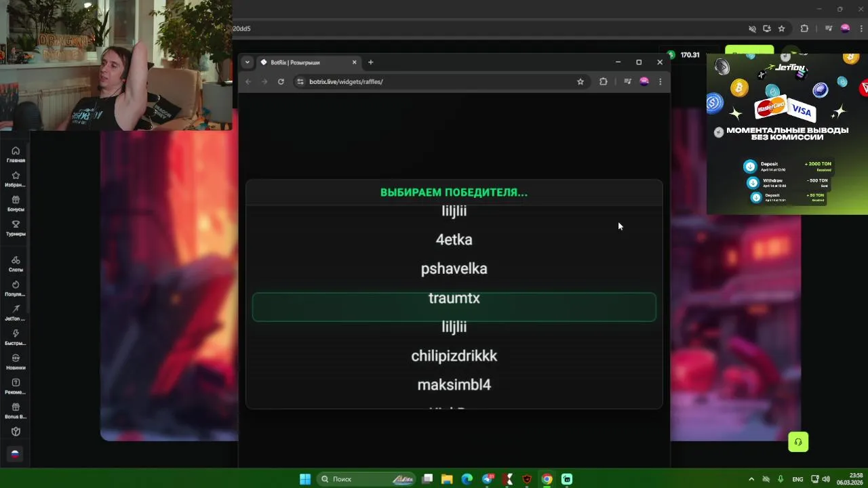The image size is (868, 488).
Task: Click the ВЫБИРАЕМ ПОБЕДИТЕЛЯ header
Action: [x=454, y=192]
